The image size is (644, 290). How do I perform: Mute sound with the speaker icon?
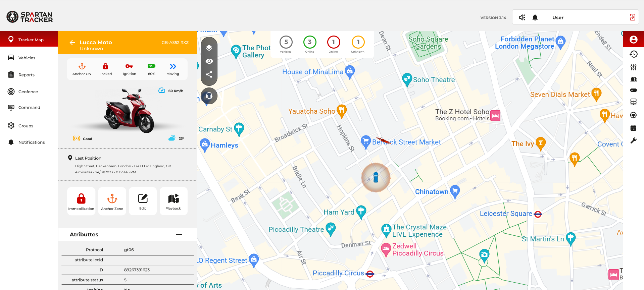click(x=522, y=17)
